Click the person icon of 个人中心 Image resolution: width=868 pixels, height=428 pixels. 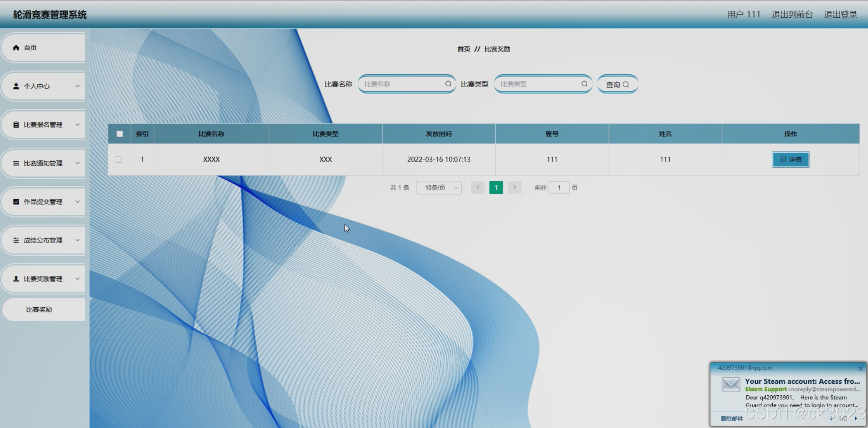(16, 86)
